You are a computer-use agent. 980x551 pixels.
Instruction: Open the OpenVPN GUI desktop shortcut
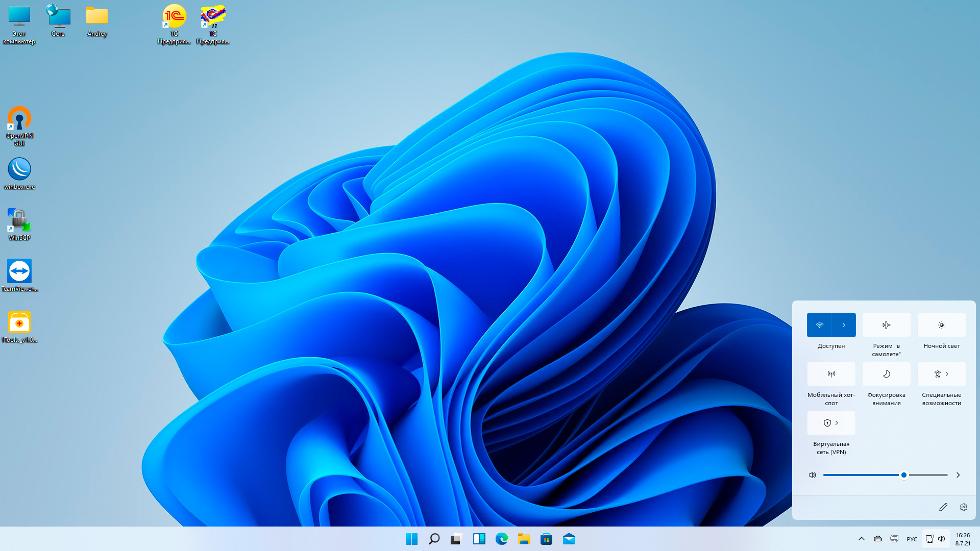pyautogui.click(x=19, y=119)
